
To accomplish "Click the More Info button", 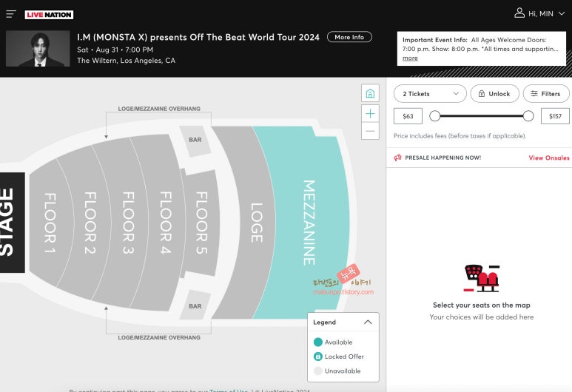I will (349, 37).
